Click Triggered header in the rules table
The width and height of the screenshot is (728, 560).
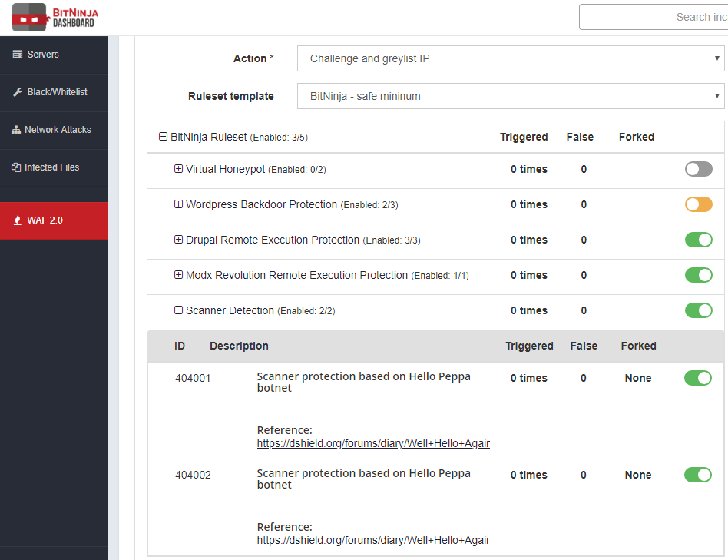tap(529, 346)
